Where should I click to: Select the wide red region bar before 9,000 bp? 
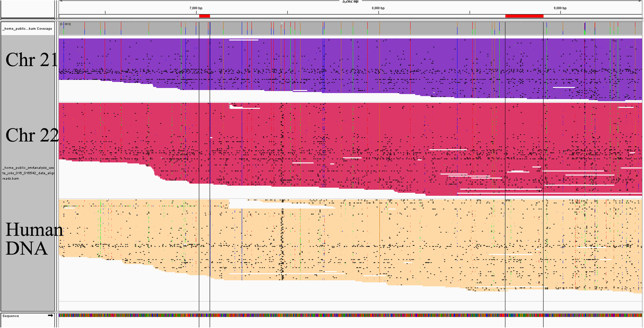[x=524, y=16]
